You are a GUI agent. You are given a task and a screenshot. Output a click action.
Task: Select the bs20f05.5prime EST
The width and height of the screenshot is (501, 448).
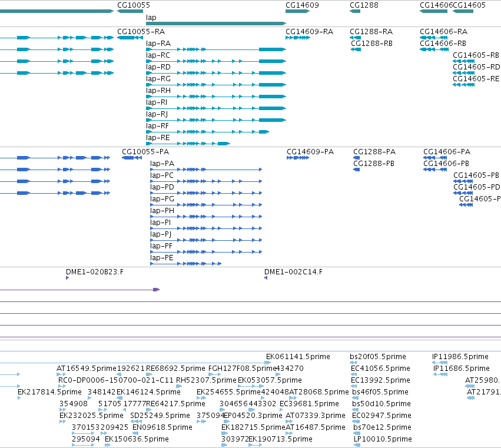[353, 363]
